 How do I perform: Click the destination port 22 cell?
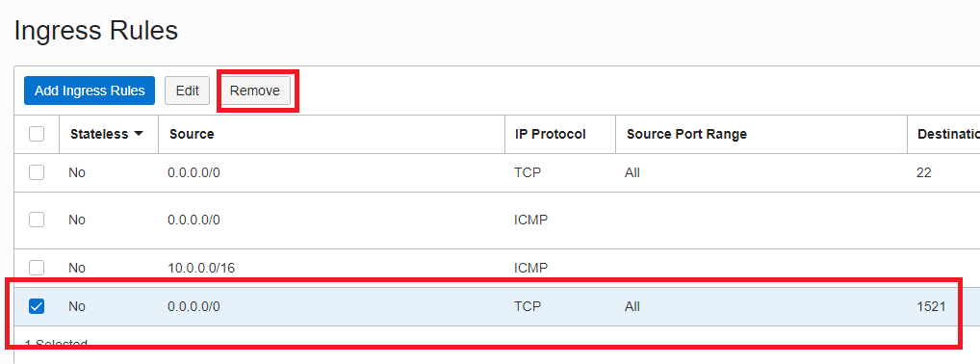[924, 172]
